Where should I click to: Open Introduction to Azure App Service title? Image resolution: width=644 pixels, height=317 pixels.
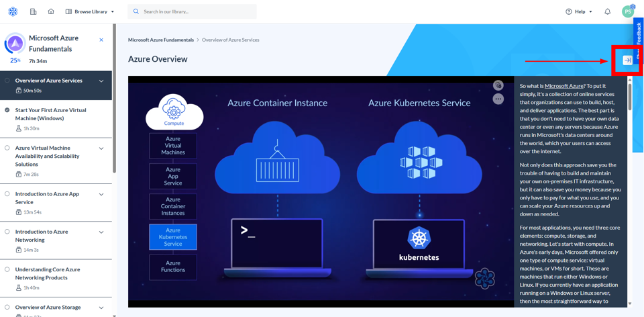pos(47,198)
